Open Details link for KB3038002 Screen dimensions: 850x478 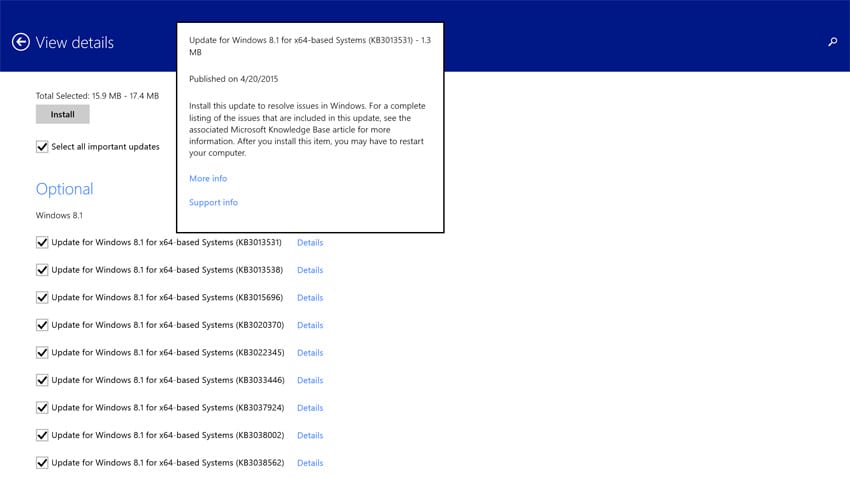point(310,435)
